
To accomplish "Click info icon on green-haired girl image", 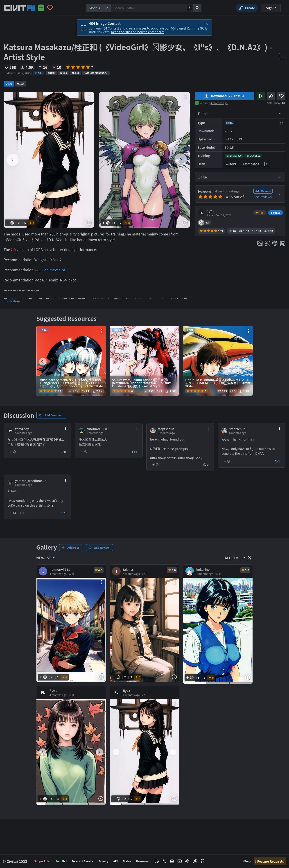I will (x=184, y=223).
